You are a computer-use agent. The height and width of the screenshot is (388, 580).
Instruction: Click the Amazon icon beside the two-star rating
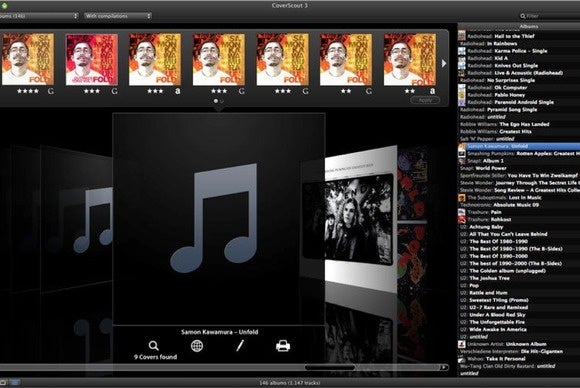click(x=432, y=91)
